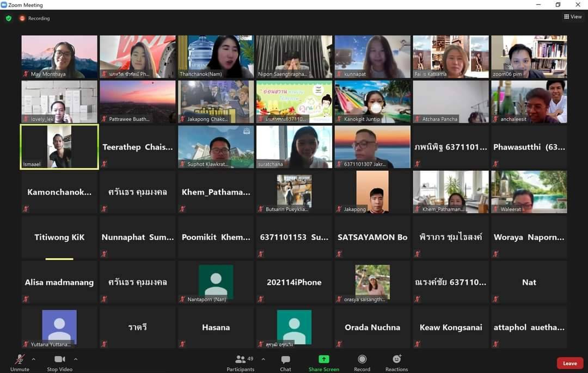
Task: Open the Chat panel
Action: click(x=285, y=359)
